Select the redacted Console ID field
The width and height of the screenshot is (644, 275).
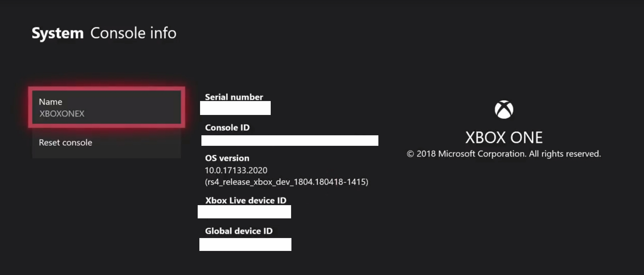click(290, 140)
